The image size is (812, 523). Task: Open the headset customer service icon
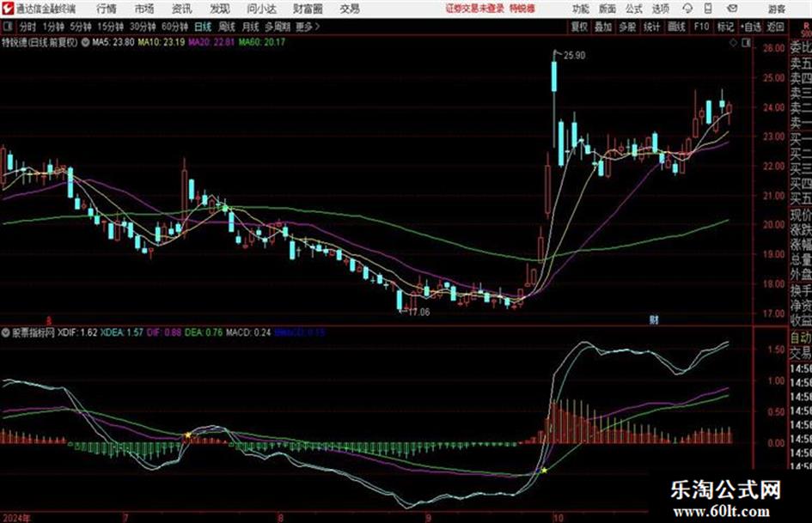pos(687,9)
